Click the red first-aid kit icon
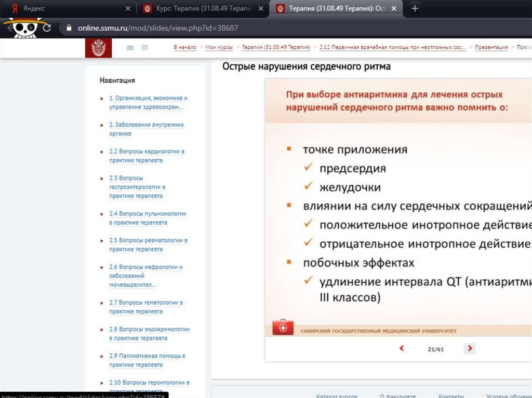This screenshot has width=532, height=398. click(283, 327)
